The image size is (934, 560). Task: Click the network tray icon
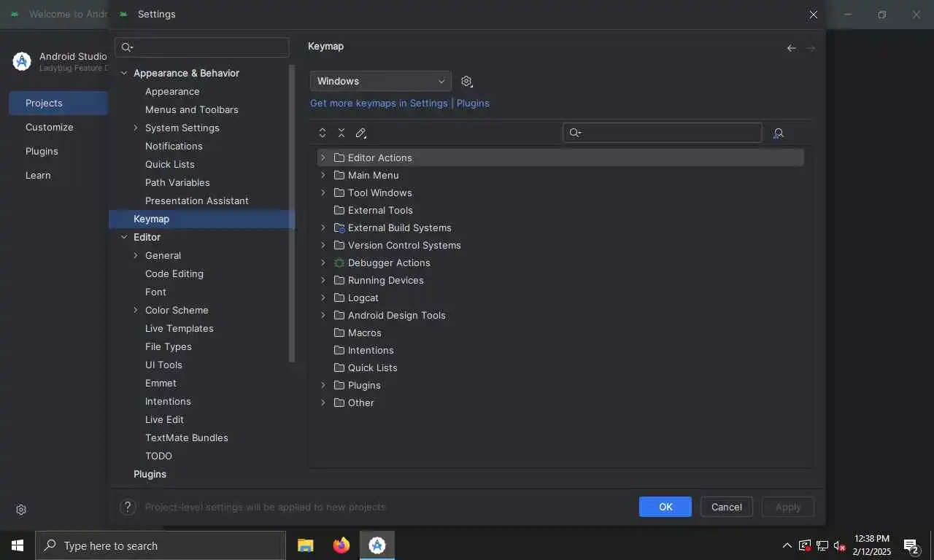822,545
